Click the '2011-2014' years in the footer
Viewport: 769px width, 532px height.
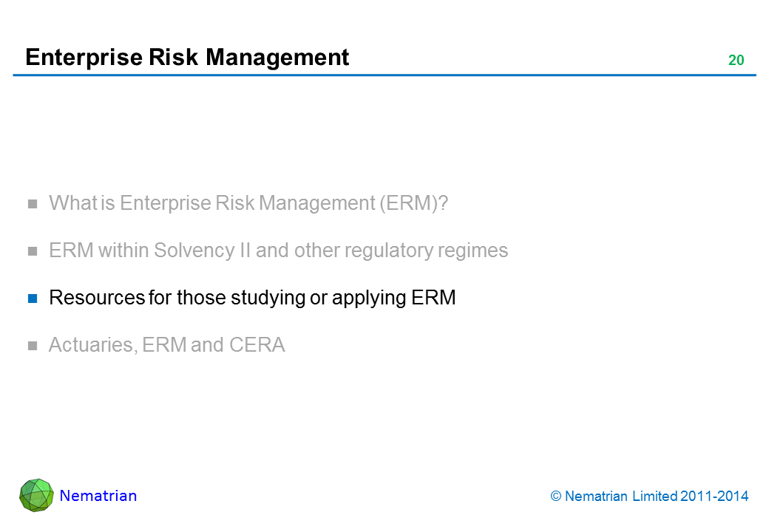[714, 497]
